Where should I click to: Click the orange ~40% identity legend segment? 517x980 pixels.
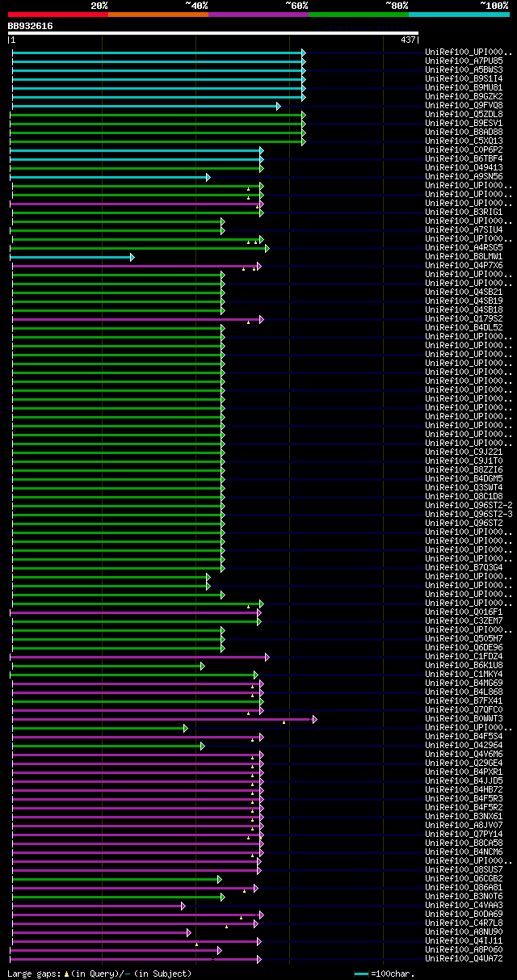pyautogui.click(x=158, y=14)
